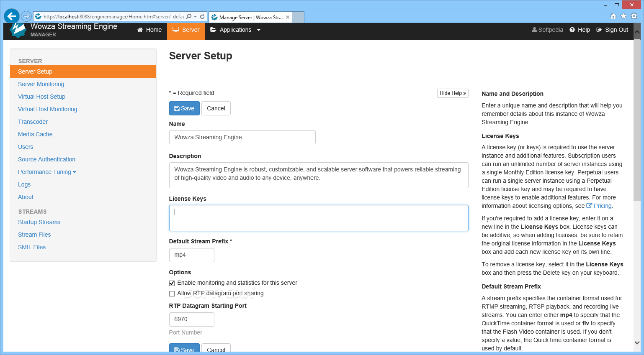The height and width of the screenshot is (355, 644).
Task: Uncheck Enable monitoring and statistics checkbox
Action: [x=172, y=283]
